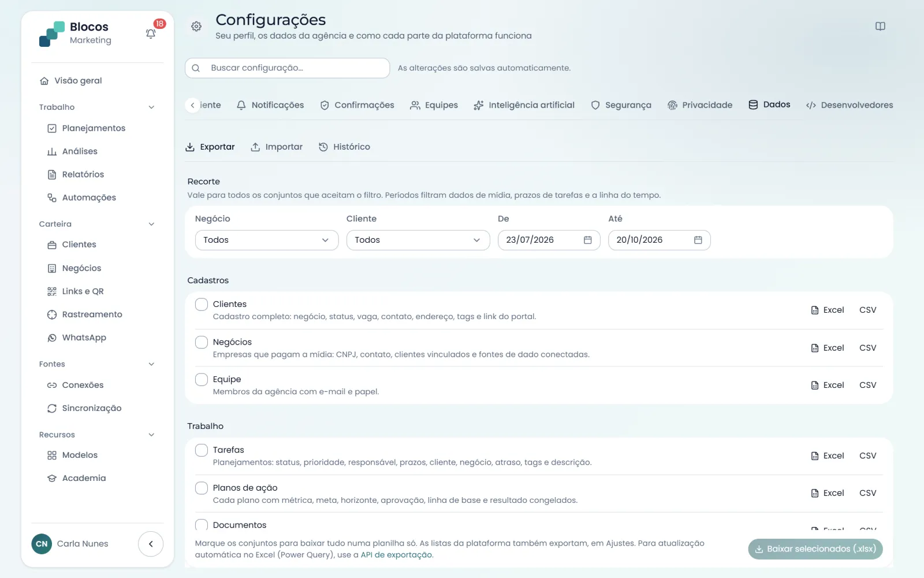Open the notifications bell with 18 badge
The image size is (924, 578).
151,34
